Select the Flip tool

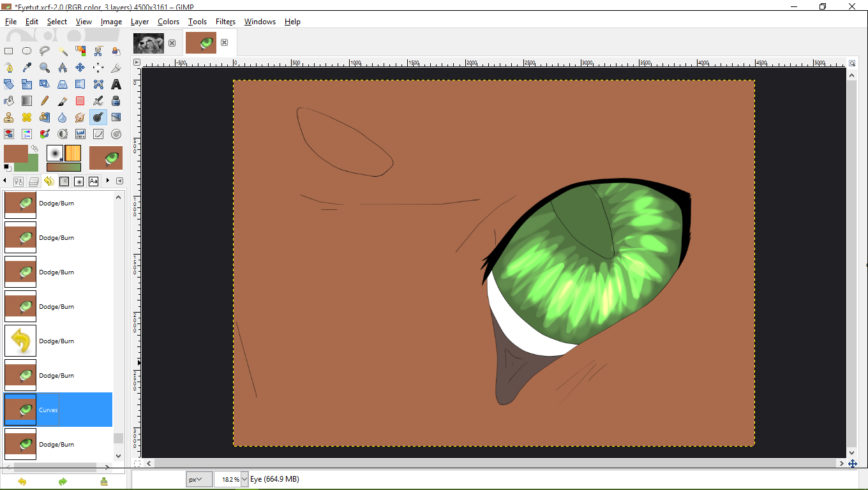pos(80,84)
